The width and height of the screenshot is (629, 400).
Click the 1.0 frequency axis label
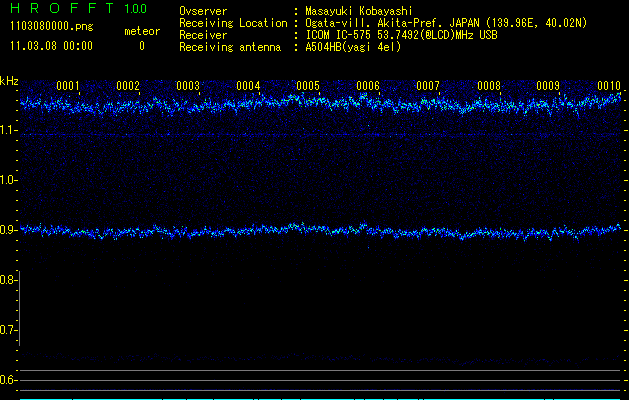click(x=9, y=180)
